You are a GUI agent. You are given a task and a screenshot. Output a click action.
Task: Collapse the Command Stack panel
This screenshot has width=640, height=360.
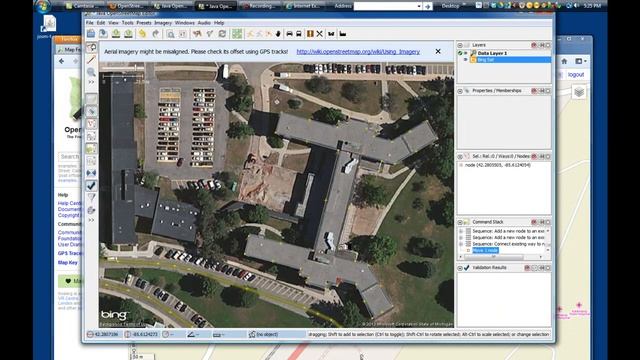click(460, 222)
